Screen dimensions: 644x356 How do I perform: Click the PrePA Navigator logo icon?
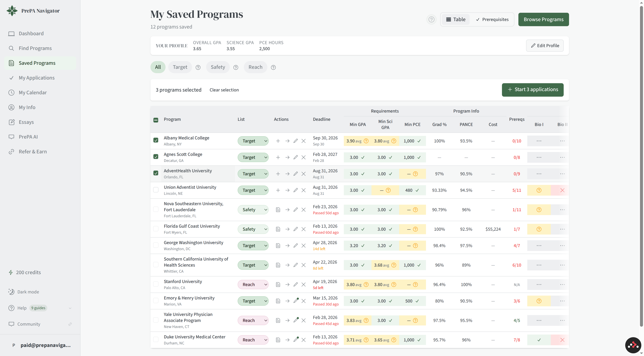pos(12,11)
